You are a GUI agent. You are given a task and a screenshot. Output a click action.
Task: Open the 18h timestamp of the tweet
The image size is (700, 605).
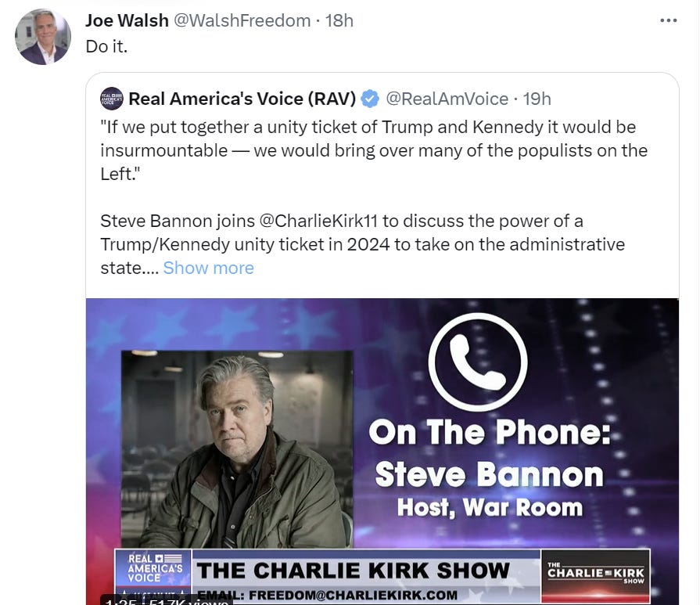point(339,20)
